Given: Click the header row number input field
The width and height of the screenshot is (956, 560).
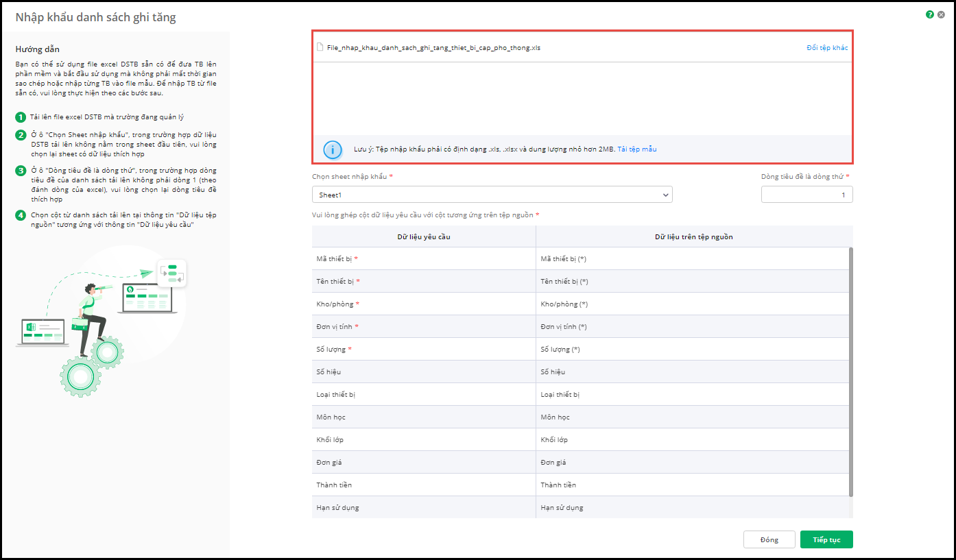Looking at the screenshot, I should [x=806, y=195].
